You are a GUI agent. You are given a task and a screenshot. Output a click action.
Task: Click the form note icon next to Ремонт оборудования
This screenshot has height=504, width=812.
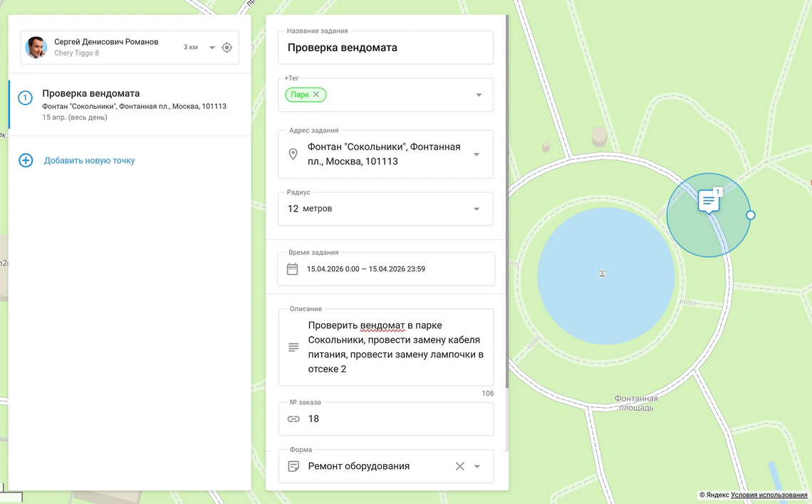pos(293,466)
